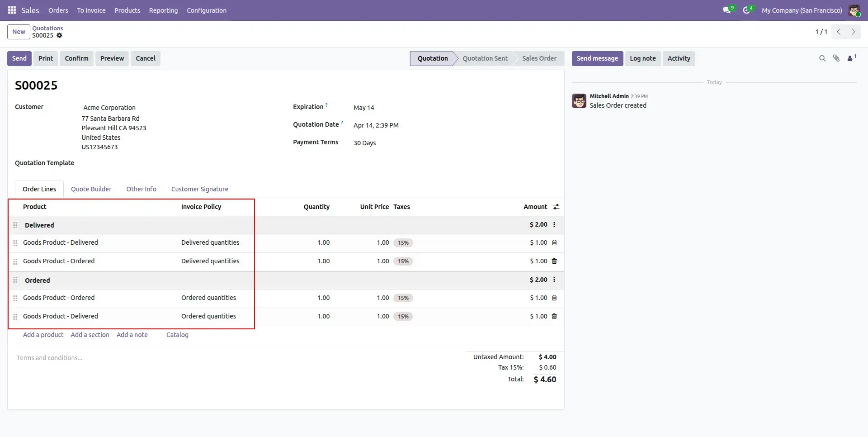Set status to Quotation Sent
This screenshot has height=437, width=868.
485,58
